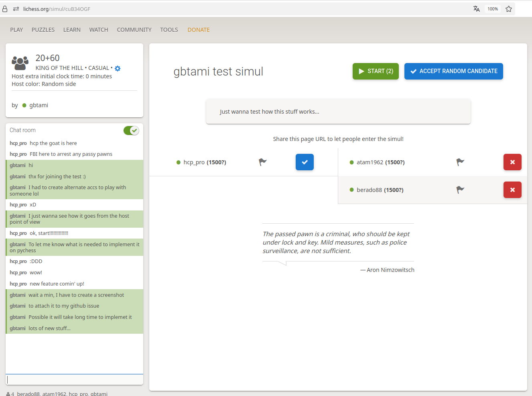This screenshot has width=532, height=396.
Task: Click the 'gbtami test simul' title
Action: 218,71
